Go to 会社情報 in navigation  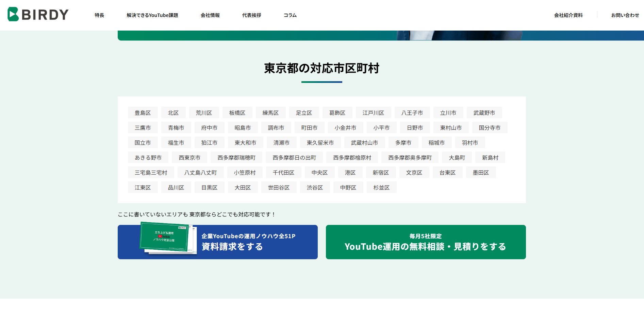(x=210, y=15)
